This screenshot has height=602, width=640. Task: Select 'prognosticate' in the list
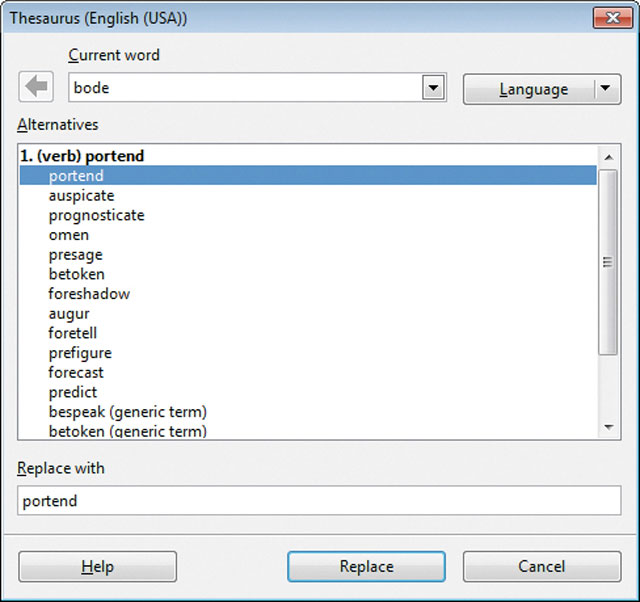pyautogui.click(x=96, y=215)
